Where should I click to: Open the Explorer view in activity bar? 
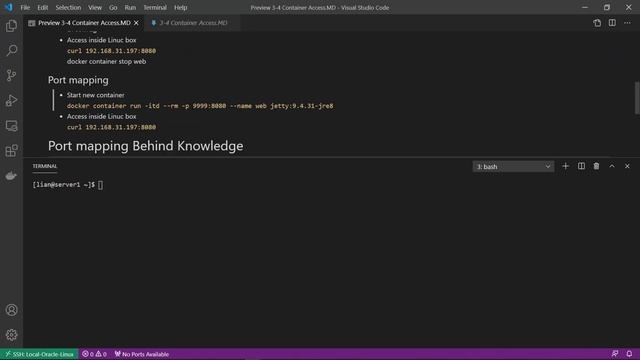point(11,26)
